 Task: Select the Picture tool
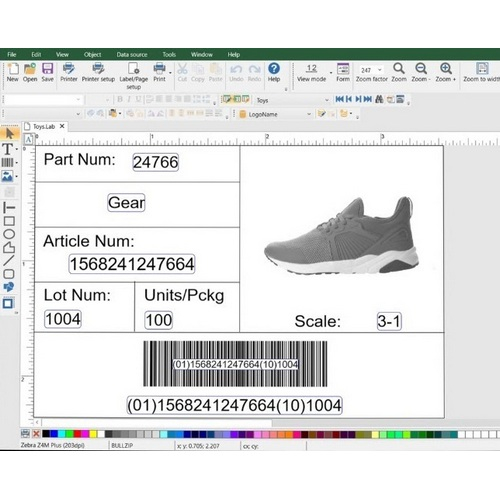(8, 176)
